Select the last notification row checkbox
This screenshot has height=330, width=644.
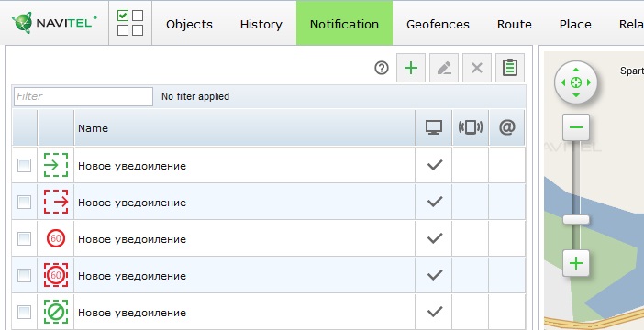click(x=24, y=313)
